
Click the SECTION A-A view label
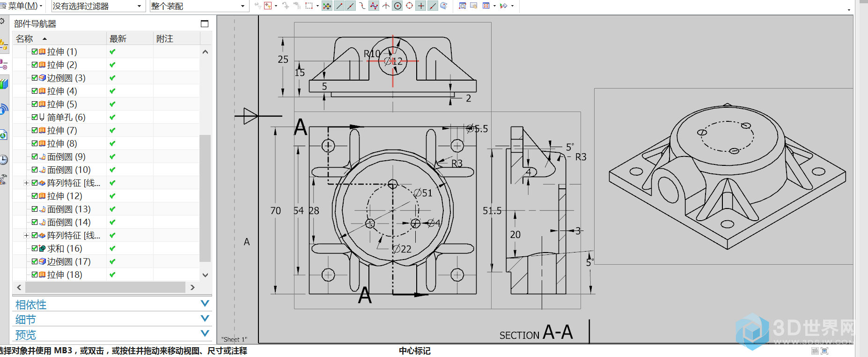[x=537, y=333]
